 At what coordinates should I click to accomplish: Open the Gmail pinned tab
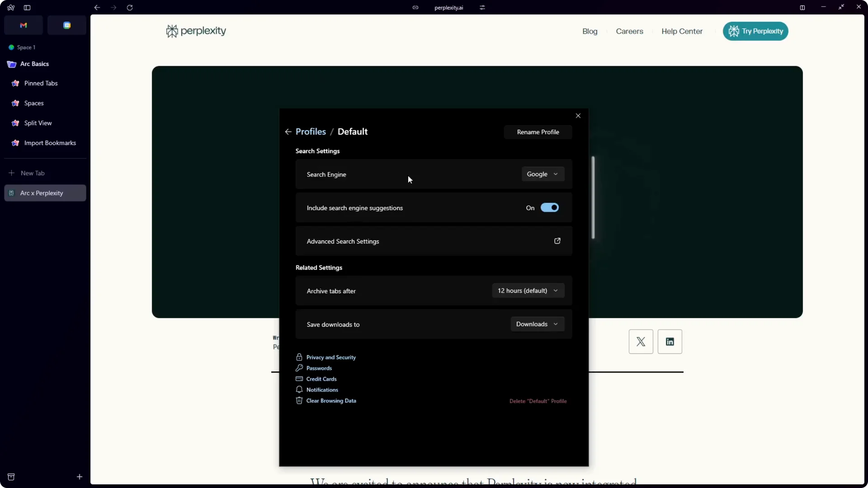(24, 25)
